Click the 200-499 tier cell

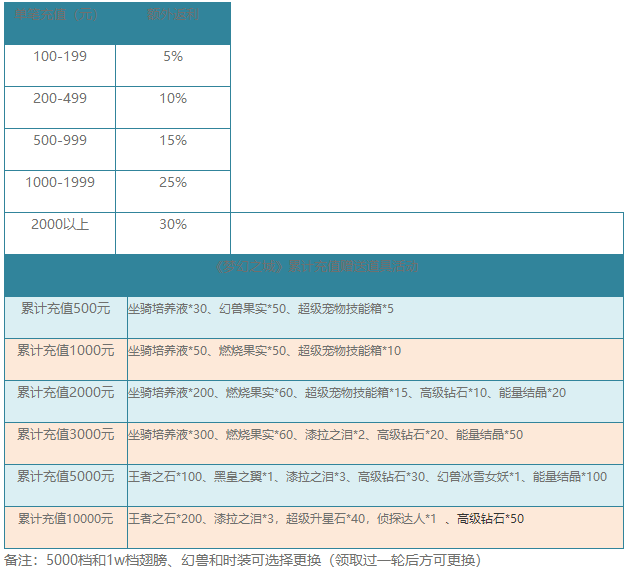point(60,99)
